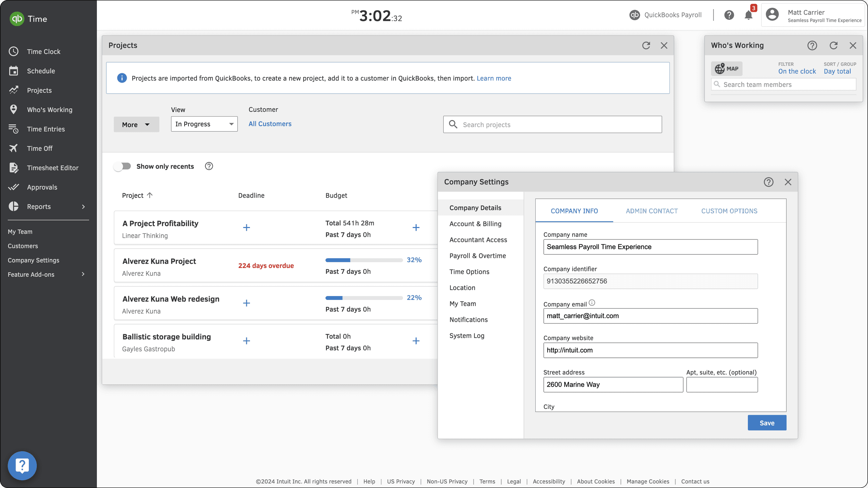
Task: Switch to the Admin Contact tab
Action: [652, 211]
